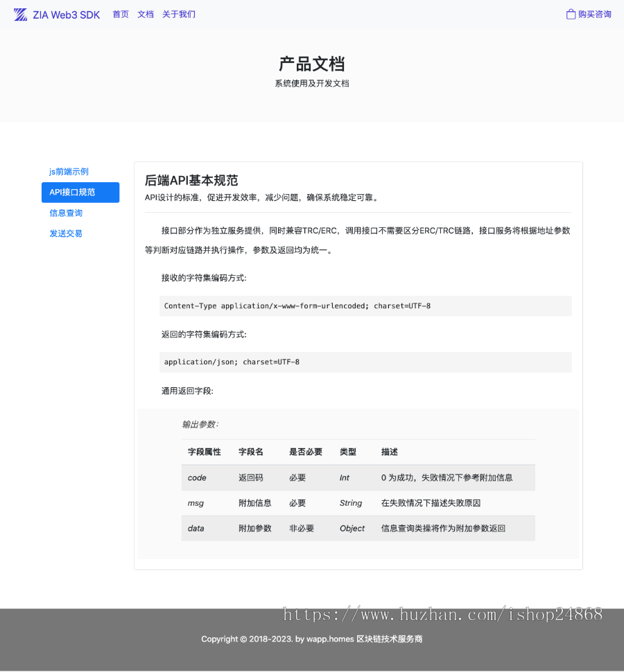Click the 通用返回字段 label
The width and height of the screenshot is (624, 672).
[x=187, y=391]
